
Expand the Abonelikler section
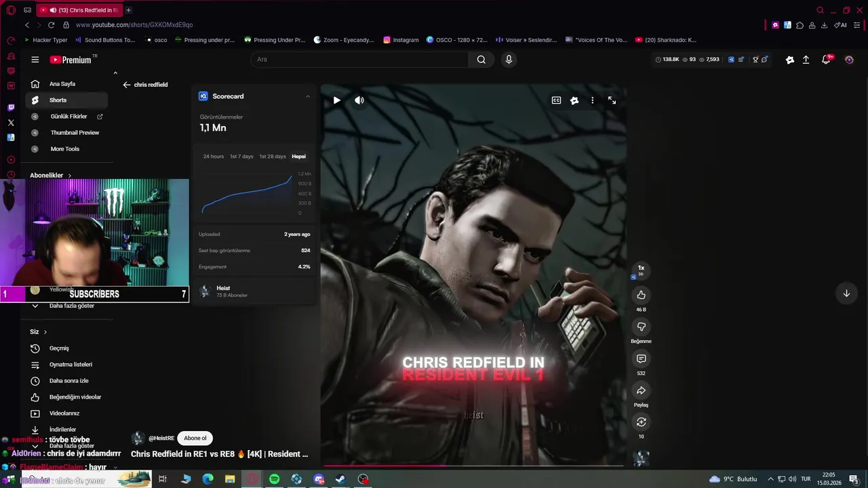tap(50, 176)
